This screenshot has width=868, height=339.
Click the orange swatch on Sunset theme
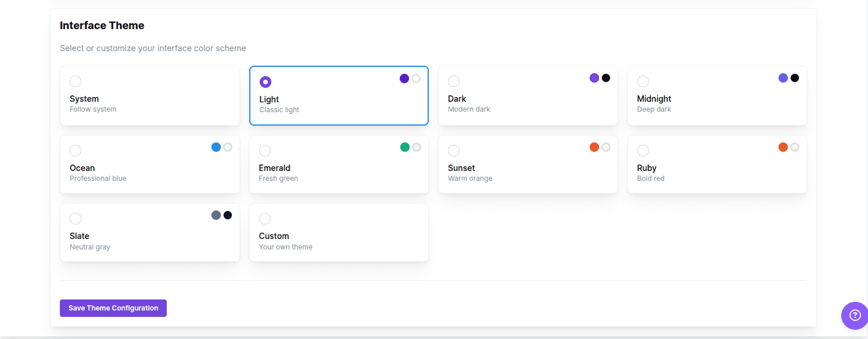[594, 147]
